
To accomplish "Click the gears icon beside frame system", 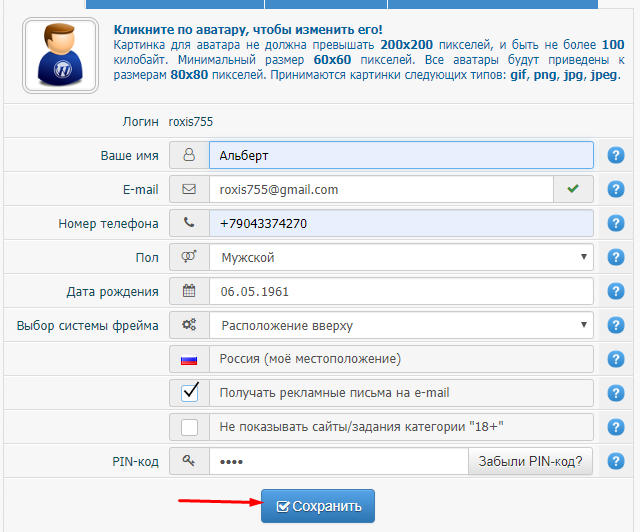I will pos(189,325).
